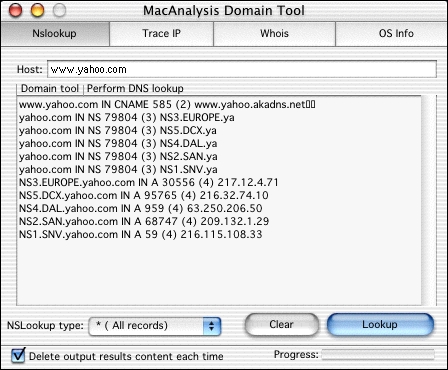Select the 209.132.1.29 A record line

click(144, 222)
